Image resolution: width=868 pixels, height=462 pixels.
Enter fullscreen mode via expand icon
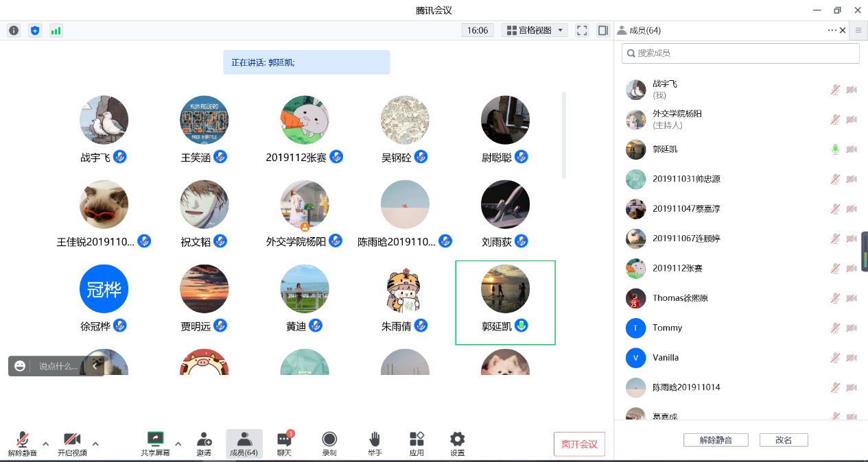pos(582,30)
